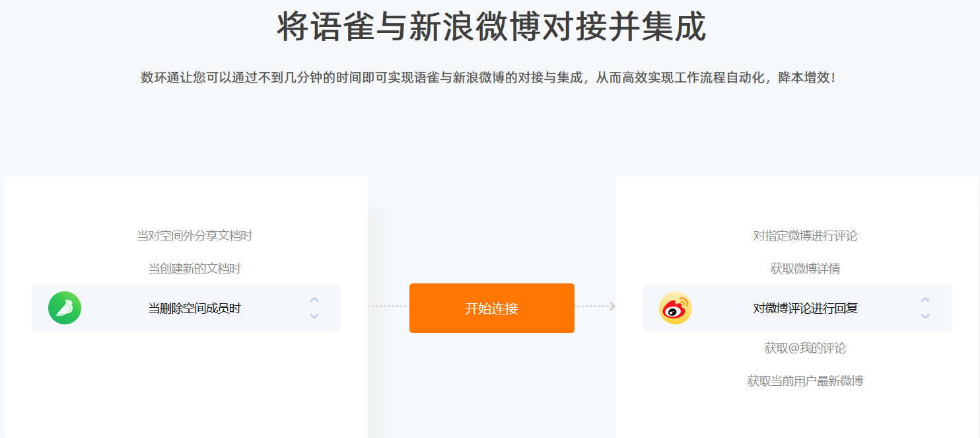Select 当创建新的文档时 trigger option
The height and width of the screenshot is (438, 980).
tap(195, 269)
